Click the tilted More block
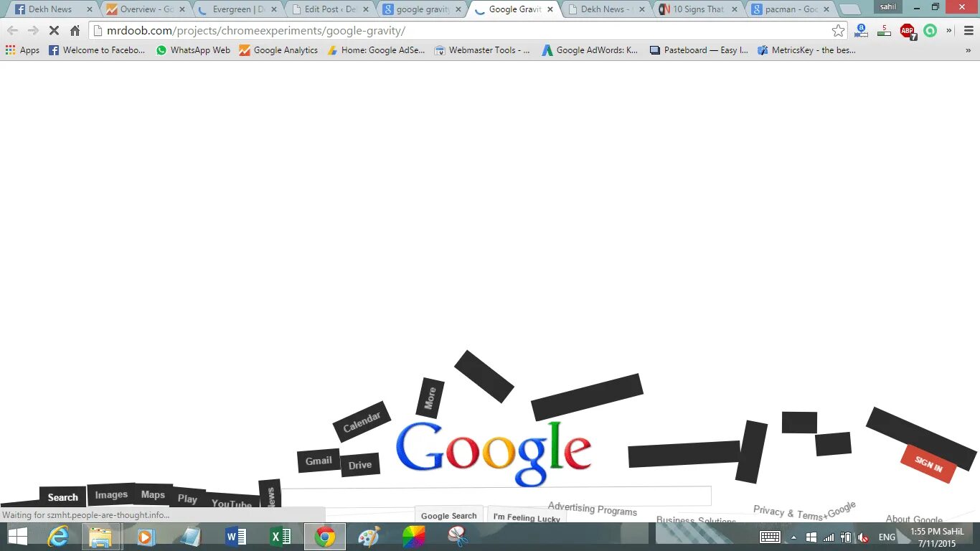The height and width of the screenshot is (551, 980). click(x=430, y=398)
